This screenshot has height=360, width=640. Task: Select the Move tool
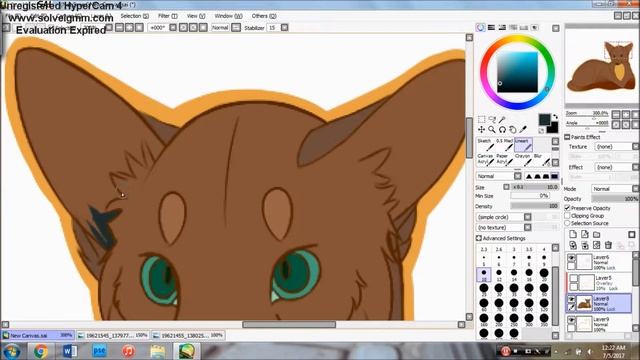coord(482,129)
